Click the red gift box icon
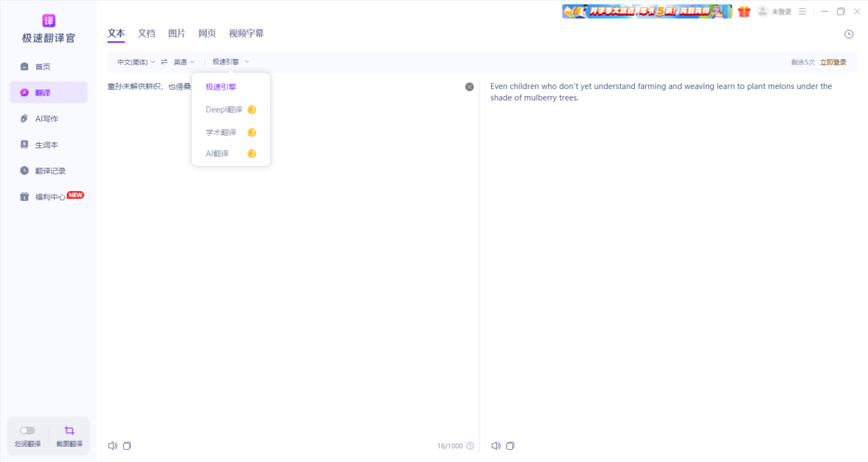 pos(744,12)
